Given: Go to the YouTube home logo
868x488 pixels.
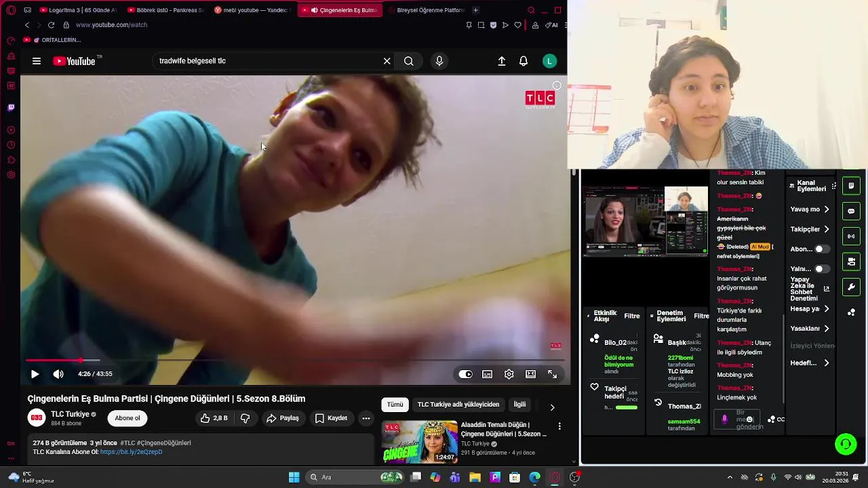Looking at the screenshot, I should pos(75,61).
